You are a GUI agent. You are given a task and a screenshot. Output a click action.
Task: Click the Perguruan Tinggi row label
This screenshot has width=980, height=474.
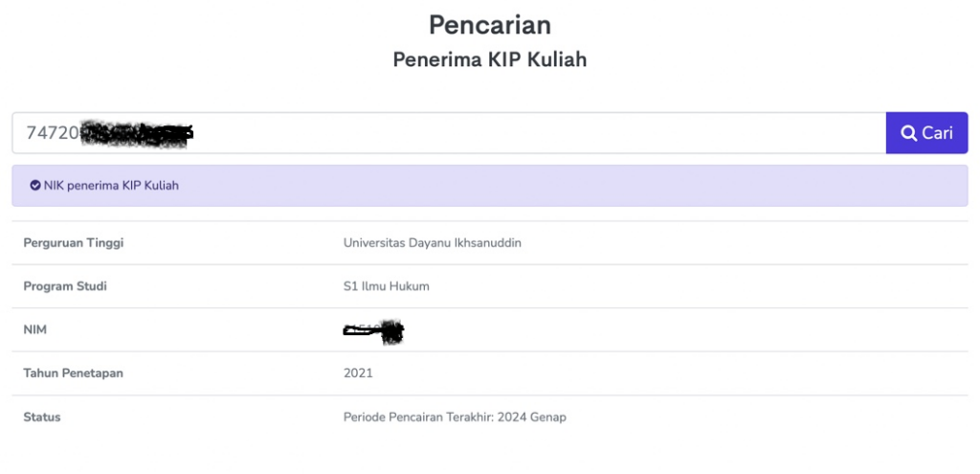point(74,243)
